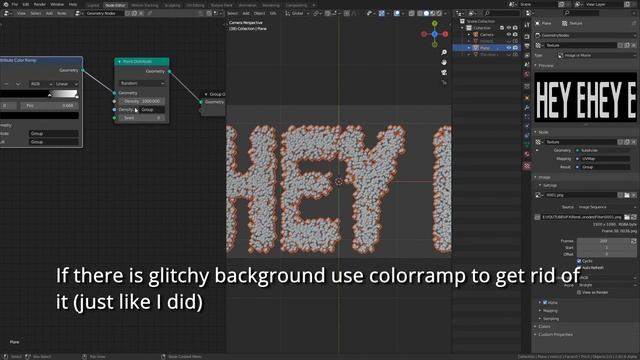Toggle the View as Render checkbox

[579, 293]
